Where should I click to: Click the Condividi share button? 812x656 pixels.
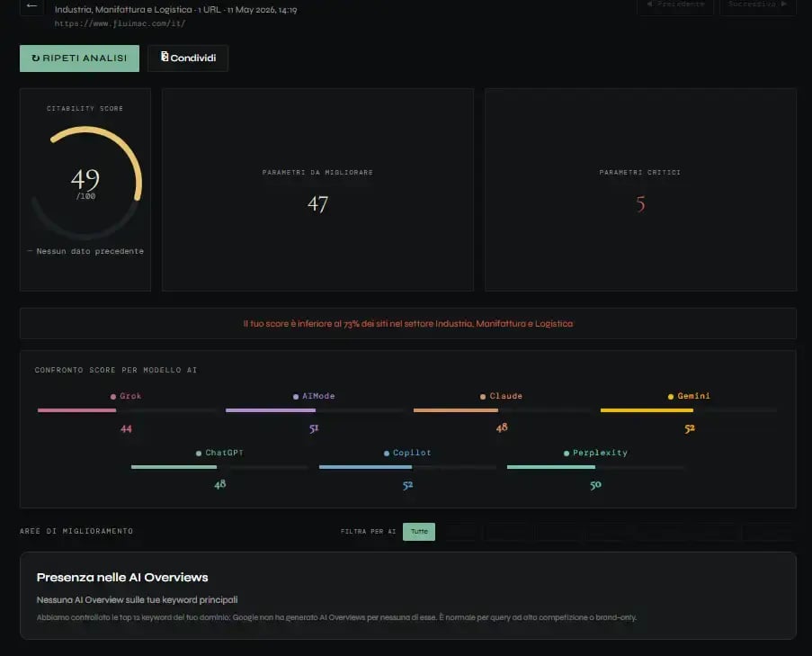187,58
